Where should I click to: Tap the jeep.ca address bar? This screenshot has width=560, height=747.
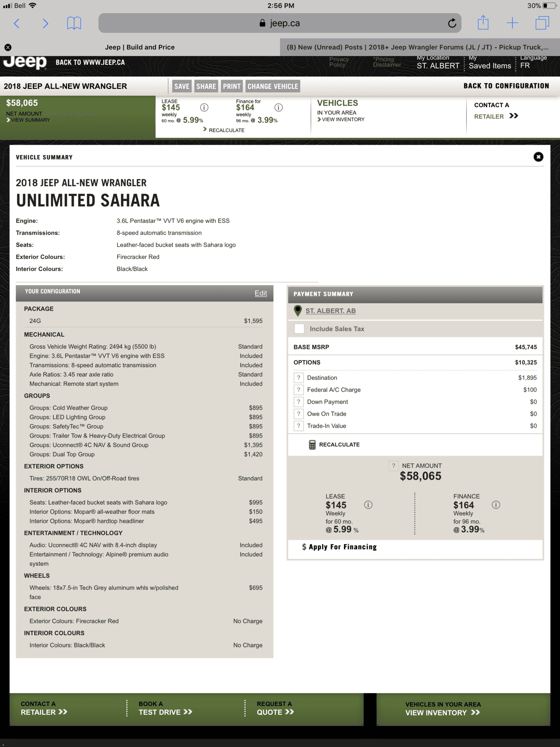click(x=280, y=23)
